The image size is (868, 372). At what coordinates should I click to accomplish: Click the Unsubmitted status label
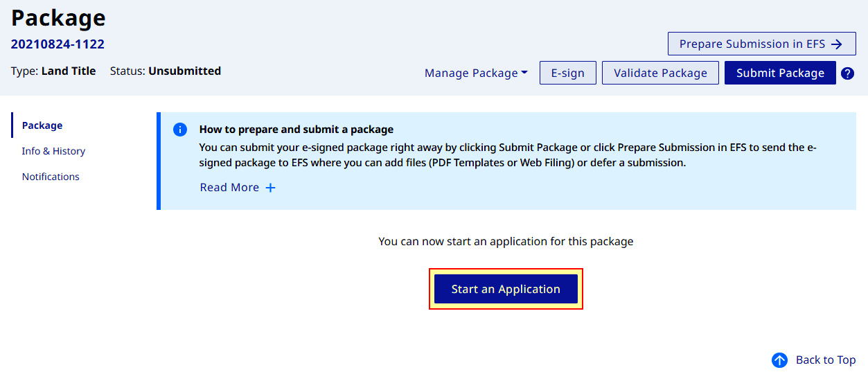(184, 71)
